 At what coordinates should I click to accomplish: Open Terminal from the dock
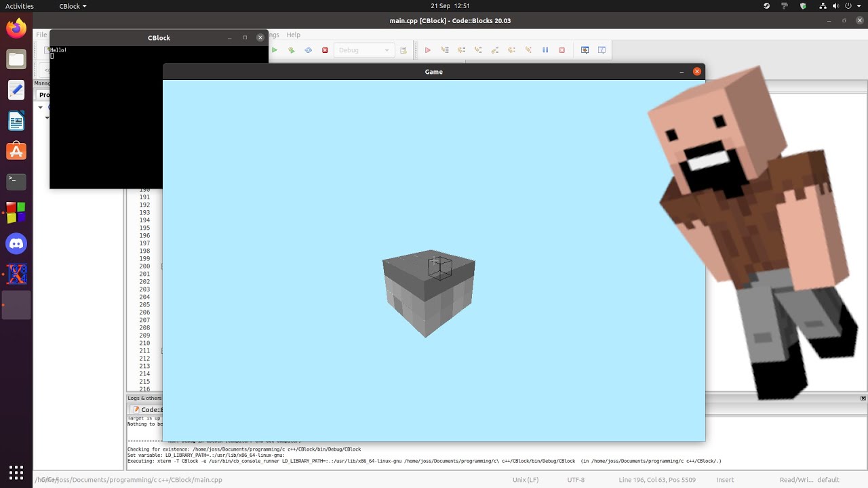16,182
